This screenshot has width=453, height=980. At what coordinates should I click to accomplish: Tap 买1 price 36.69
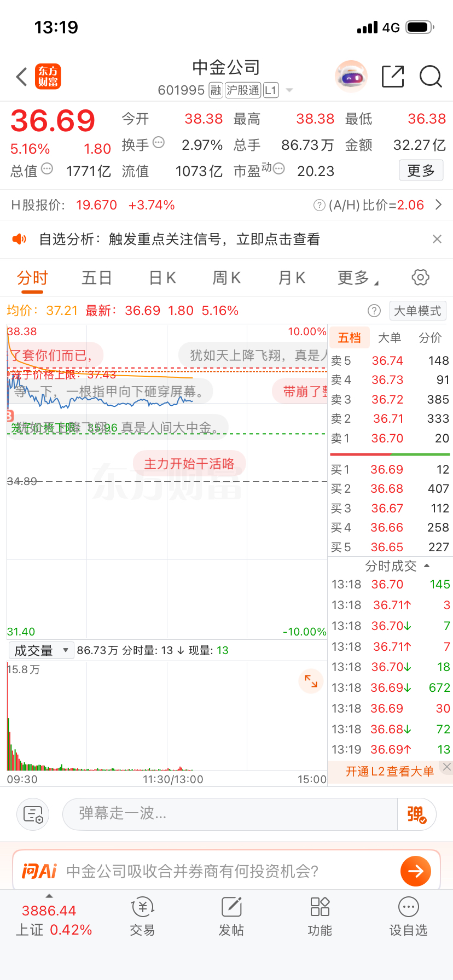[x=387, y=470]
